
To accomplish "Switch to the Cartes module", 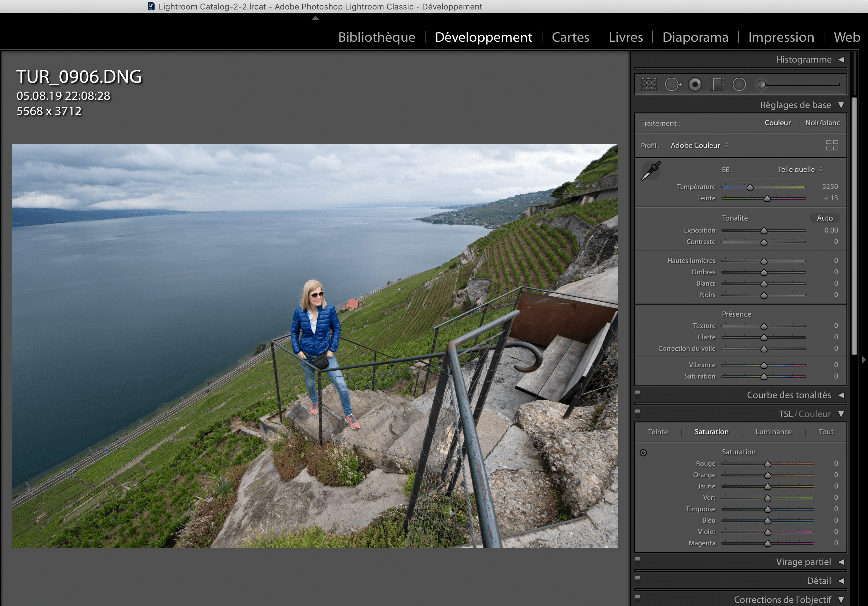I will 570,37.
